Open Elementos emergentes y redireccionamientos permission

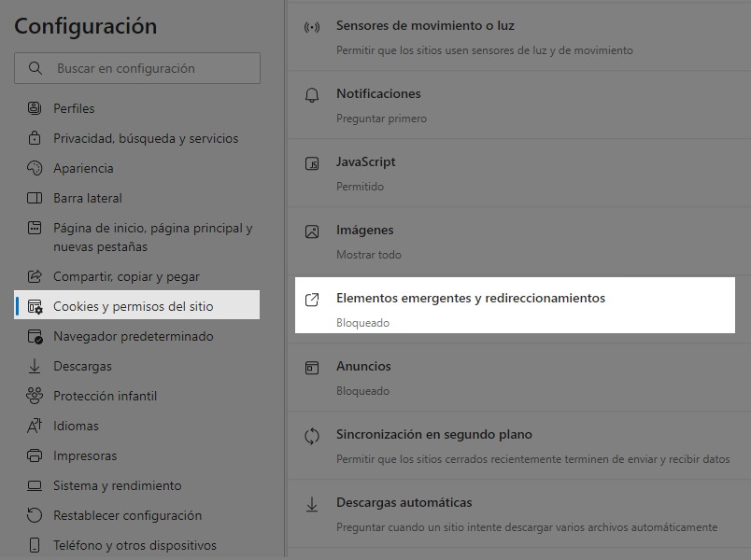(515, 305)
